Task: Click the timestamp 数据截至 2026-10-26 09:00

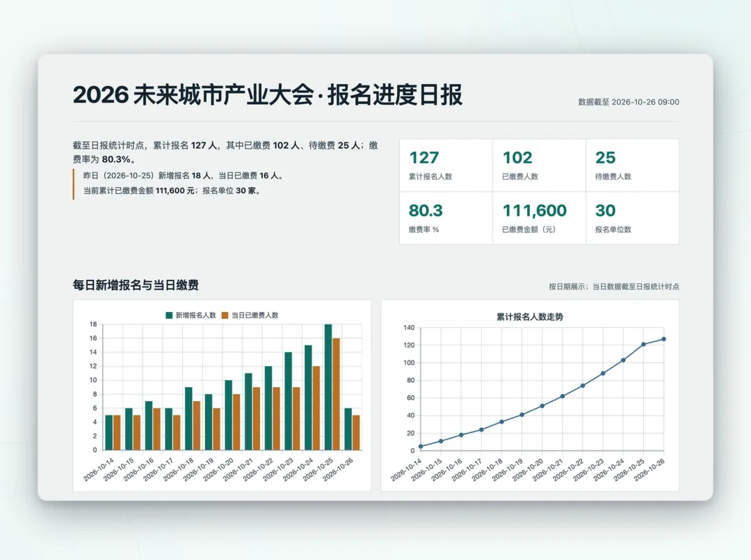Action: pyautogui.click(x=629, y=102)
